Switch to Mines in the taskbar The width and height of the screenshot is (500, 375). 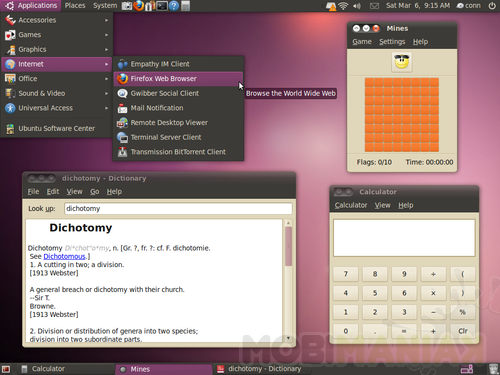tap(164, 369)
